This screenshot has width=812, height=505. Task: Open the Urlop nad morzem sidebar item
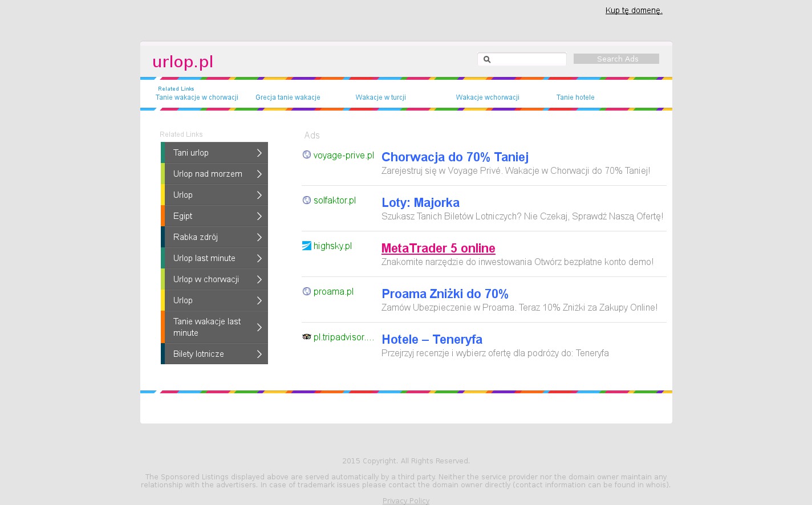(208, 174)
